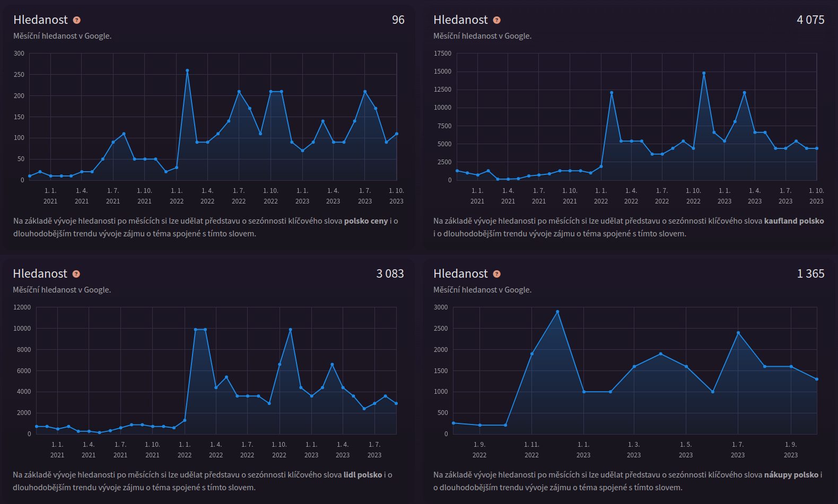
Task: Click the search volume value 3 083
Action: (x=390, y=273)
